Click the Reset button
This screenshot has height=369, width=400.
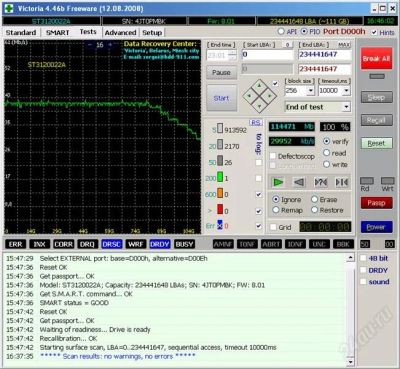coord(377,143)
